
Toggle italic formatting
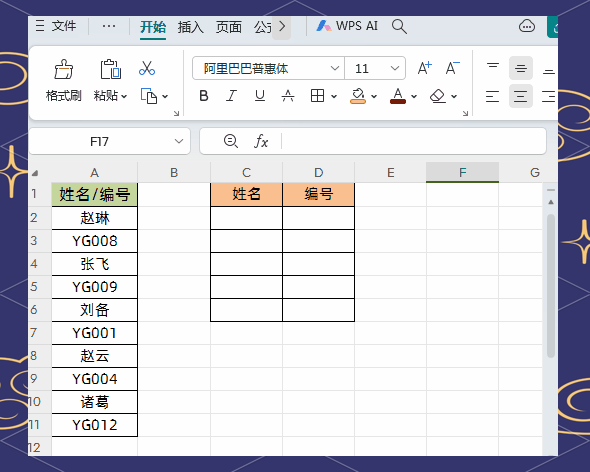[231, 96]
